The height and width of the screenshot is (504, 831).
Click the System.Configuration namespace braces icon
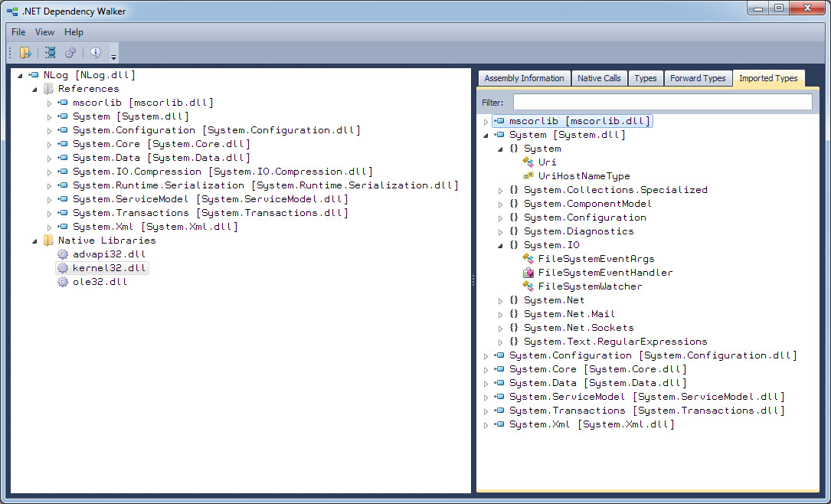pos(514,218)
